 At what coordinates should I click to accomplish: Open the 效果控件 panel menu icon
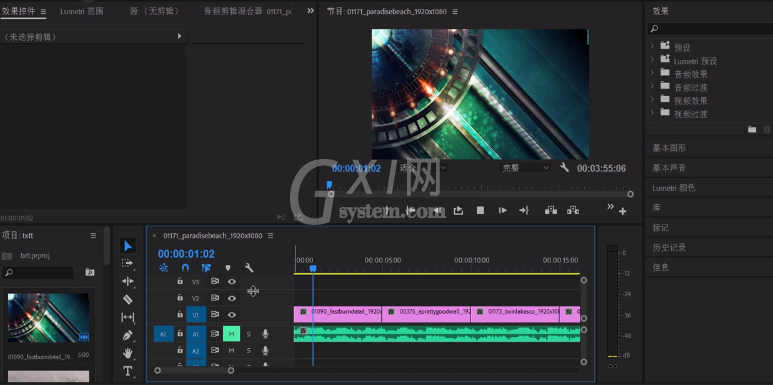coord(43,11)
